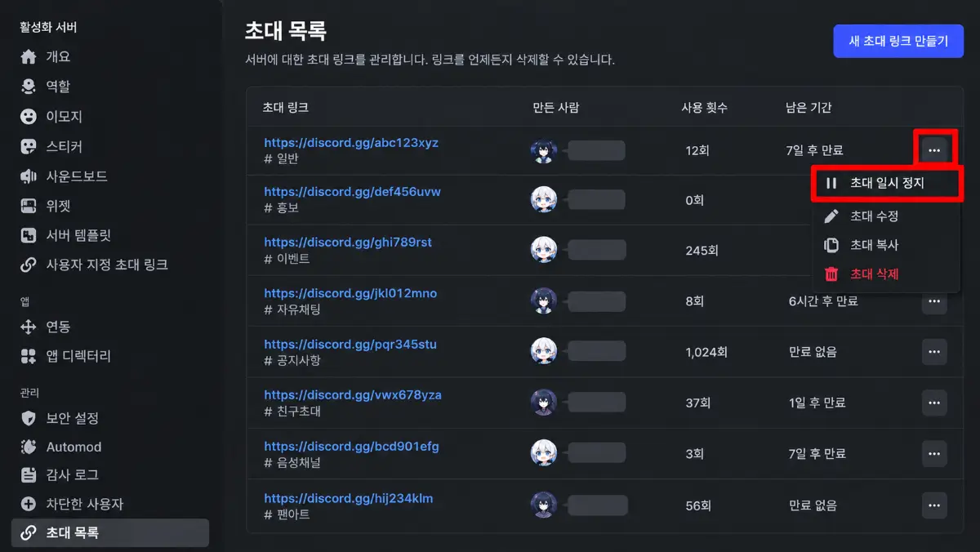The width and height of the screenshot is (980, 552).
Task: Click 새 초대 링크 만들기 button
Action: (x=898, y=41)
